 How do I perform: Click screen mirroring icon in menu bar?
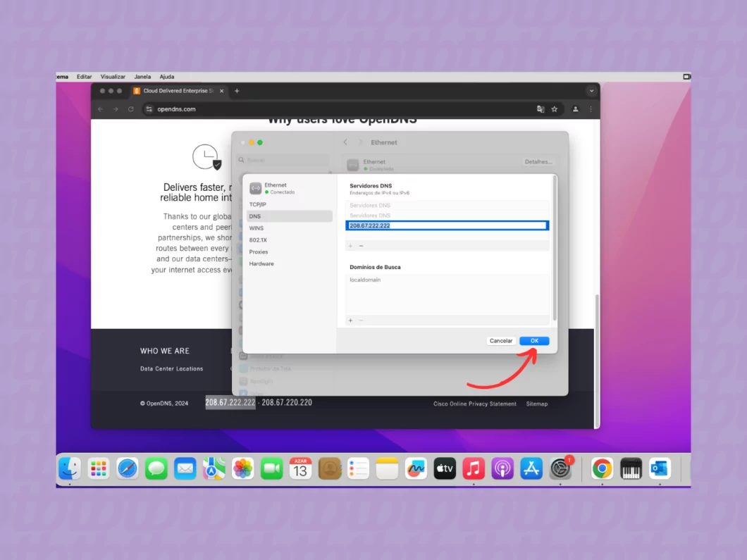pos(686,77)
